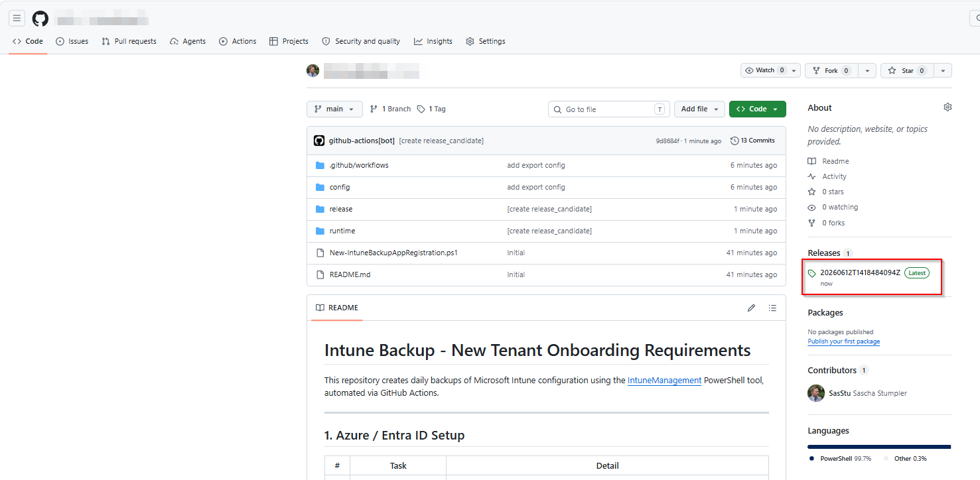Go to GitHub home via Octocat logo
Image resolution: width=980 pixels, height=480 pixels.
pyautogui.click(x=40, y=19)
